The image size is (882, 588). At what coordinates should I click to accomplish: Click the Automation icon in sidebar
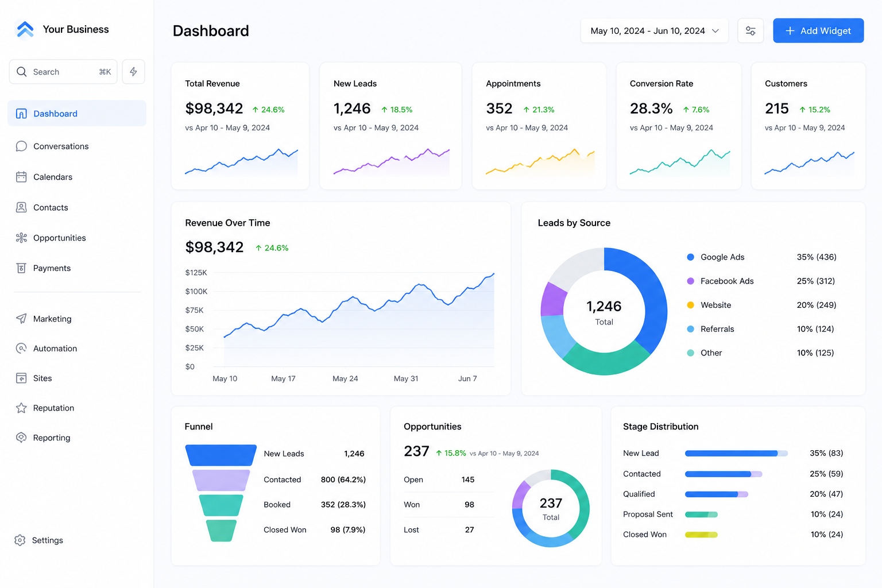[x=21, y=349]
